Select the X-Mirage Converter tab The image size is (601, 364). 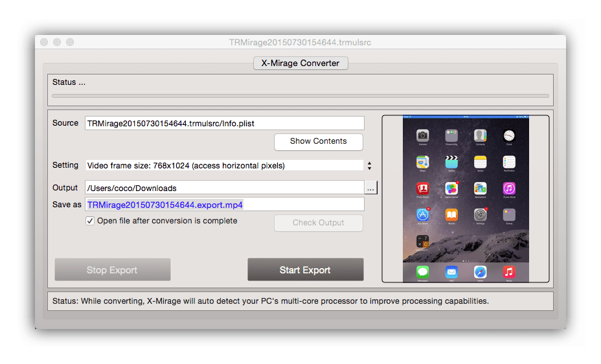pyautogui.click(x=300, y=63)
